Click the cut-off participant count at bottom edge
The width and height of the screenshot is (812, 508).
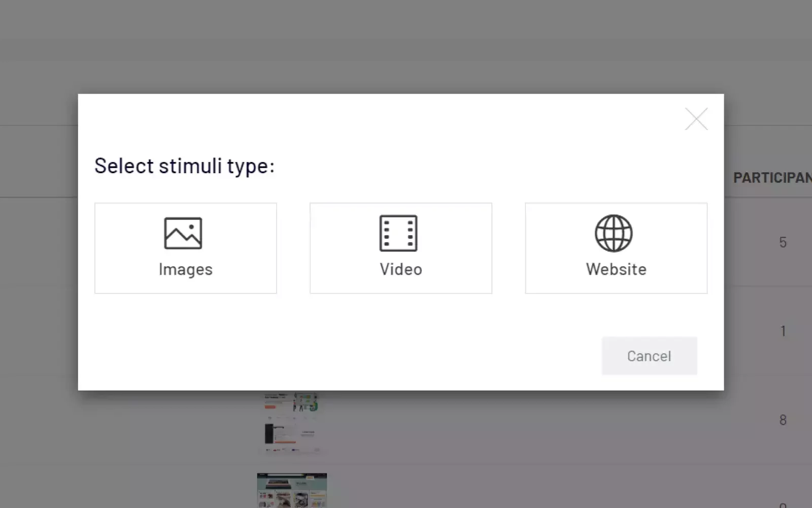click(783, 505)
